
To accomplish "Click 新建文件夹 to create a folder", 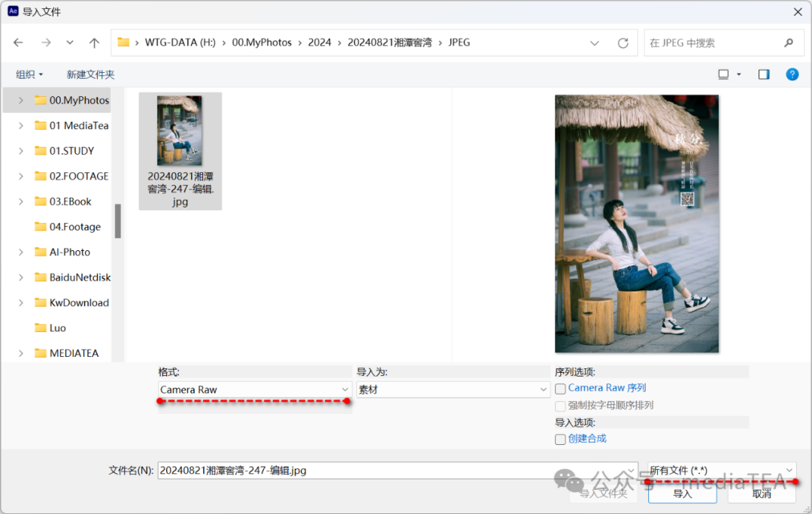I will click(91, 74).
